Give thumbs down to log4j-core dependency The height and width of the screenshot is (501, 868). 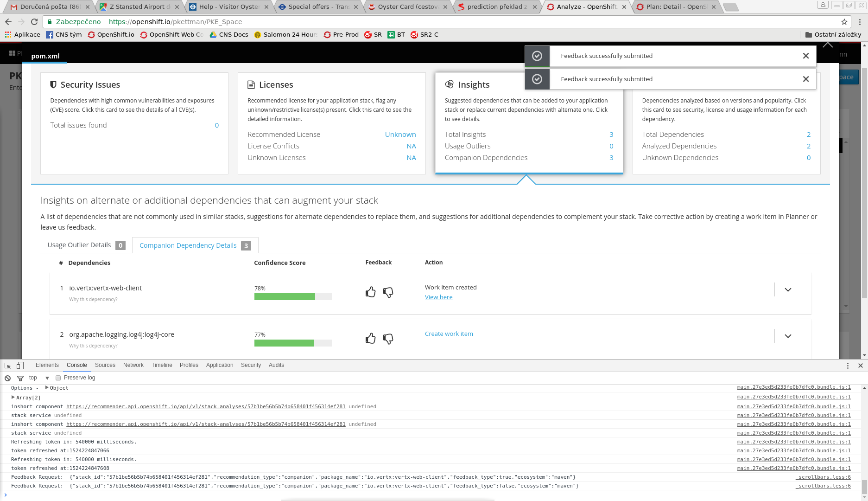tap(389, 338)
